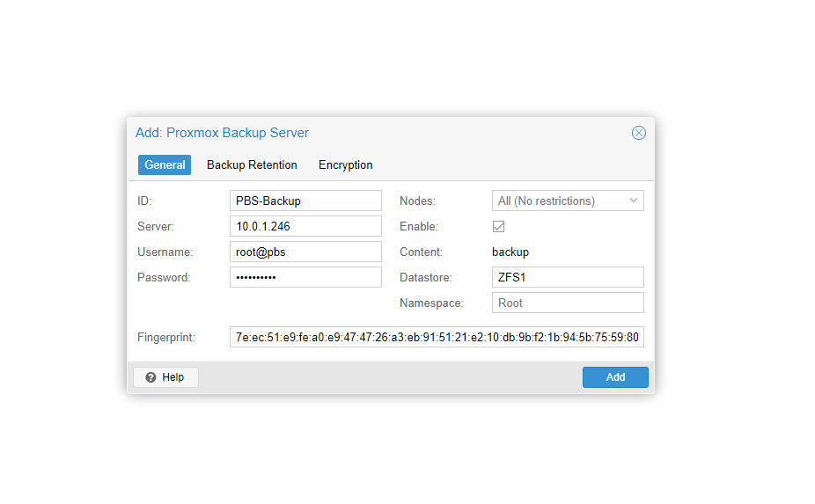Focus the Datastore field ZFS1
815x504 pixels.
coord(567,278)
